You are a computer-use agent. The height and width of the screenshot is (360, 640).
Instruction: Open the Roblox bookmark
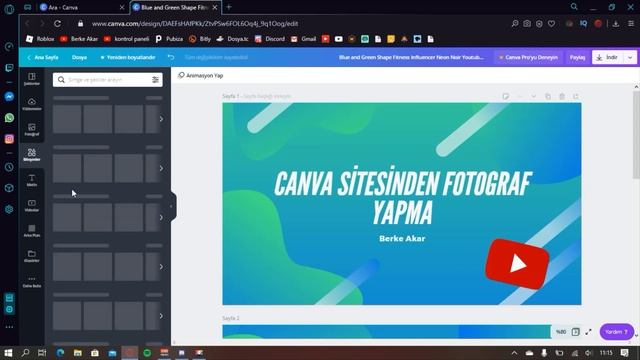tap(40, 39)
